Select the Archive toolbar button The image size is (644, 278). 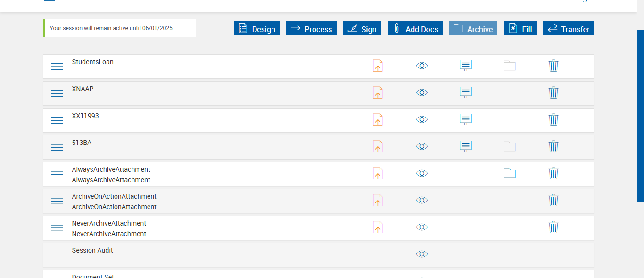point(473,29)
